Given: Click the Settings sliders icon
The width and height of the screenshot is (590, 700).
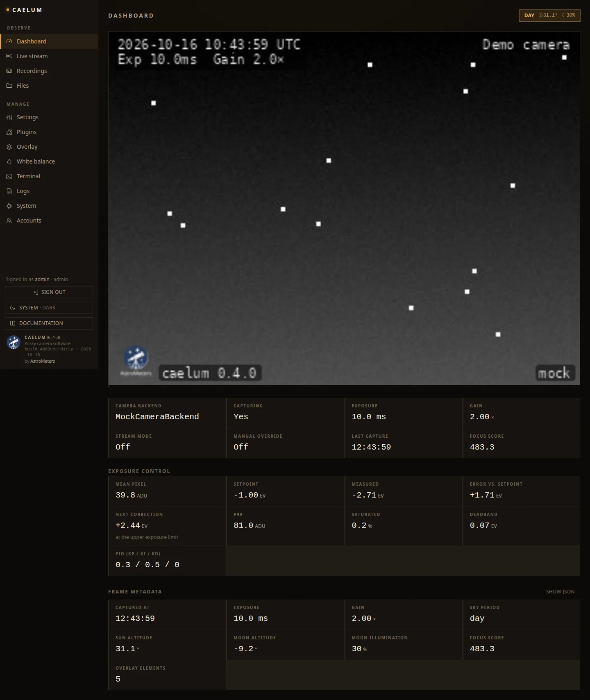Looking at the screenshot, I should [x=9, y=117].
